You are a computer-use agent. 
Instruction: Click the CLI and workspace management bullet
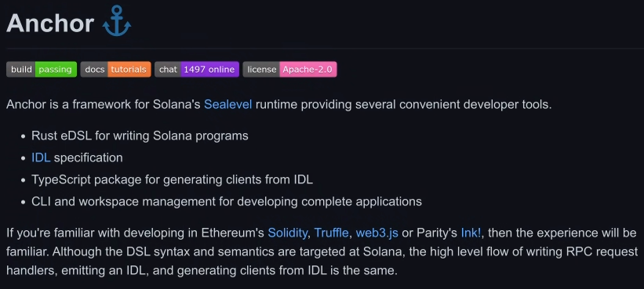pyautogui.click(x=227, y=201)
